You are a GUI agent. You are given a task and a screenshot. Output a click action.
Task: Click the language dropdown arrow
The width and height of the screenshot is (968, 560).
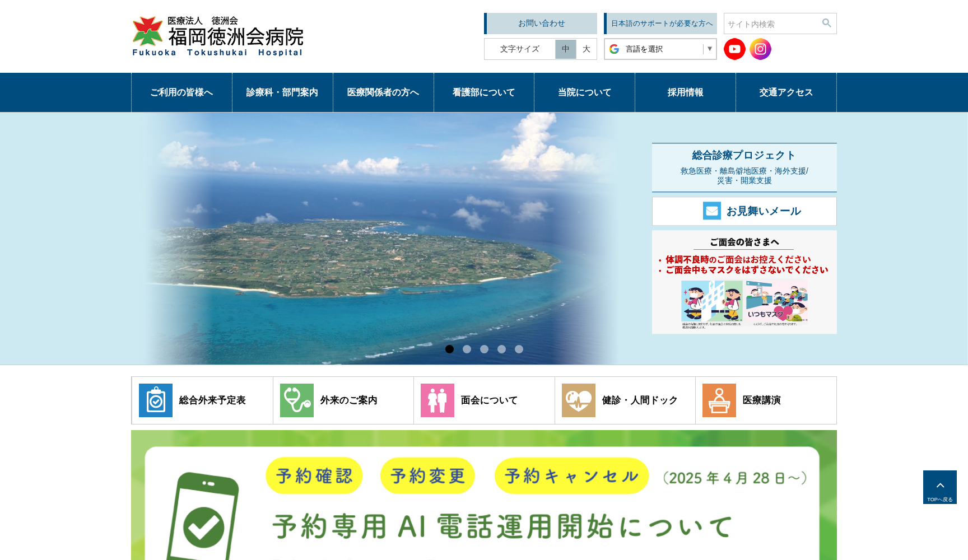click(710, 49)
